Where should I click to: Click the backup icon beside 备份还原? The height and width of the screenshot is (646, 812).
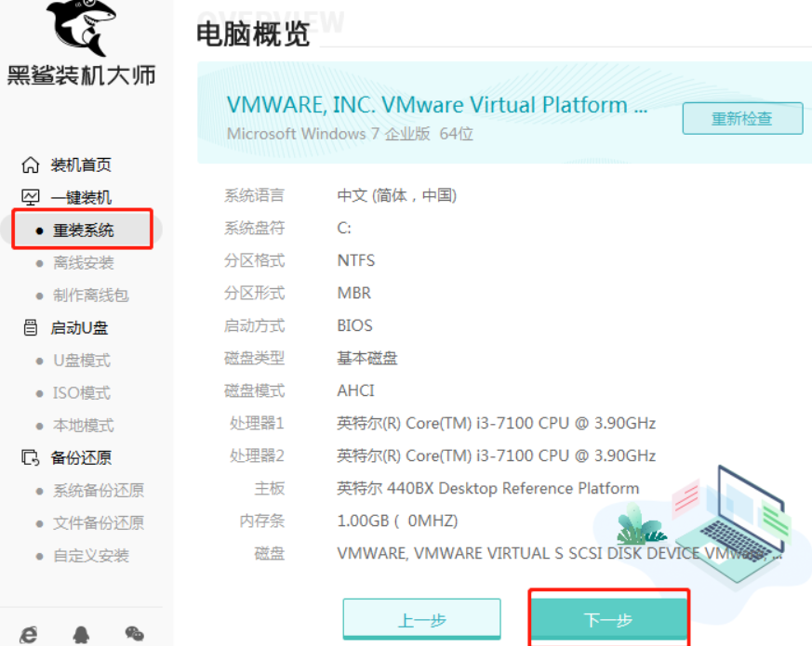[x=30, y=458]
